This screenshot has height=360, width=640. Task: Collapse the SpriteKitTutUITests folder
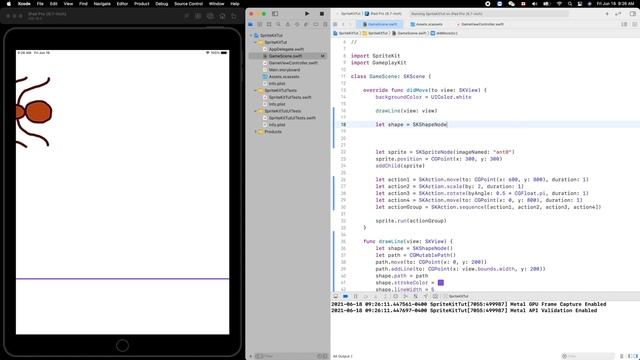[256, 111]
